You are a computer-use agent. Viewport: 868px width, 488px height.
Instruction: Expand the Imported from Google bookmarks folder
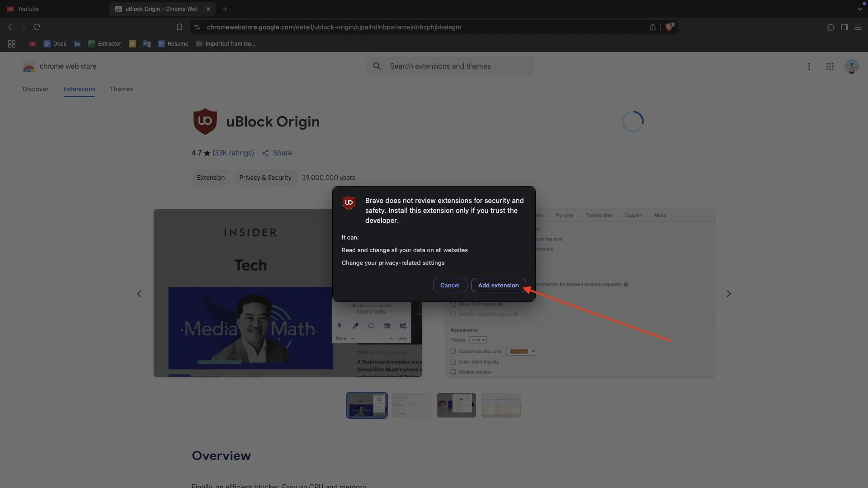226,44
